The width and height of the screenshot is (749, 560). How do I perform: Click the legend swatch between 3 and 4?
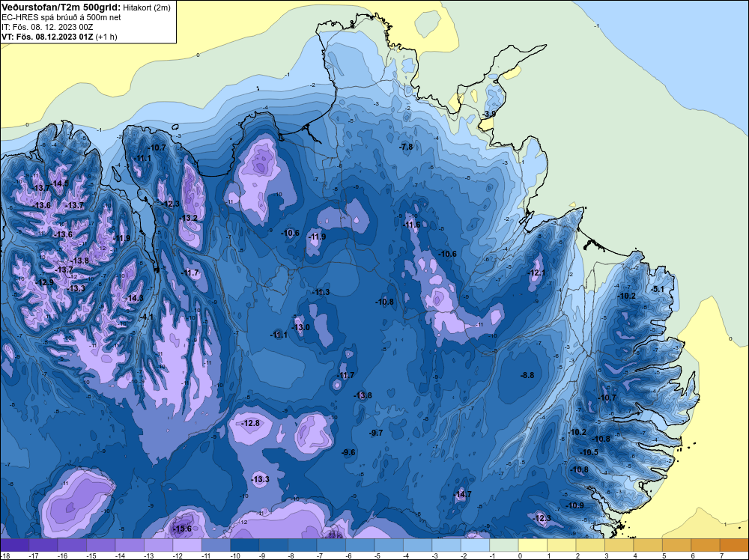[619, 545]
